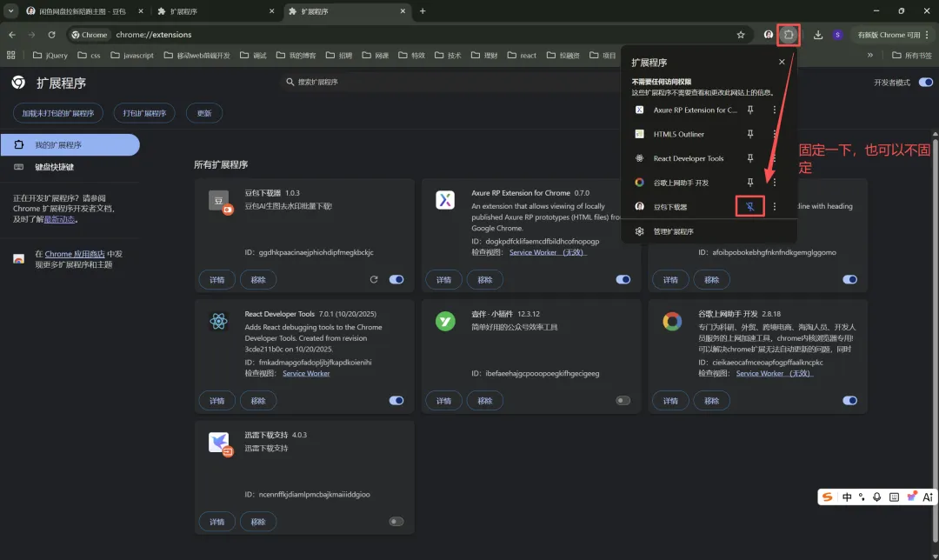Reload the current page

tap(51, 35)
